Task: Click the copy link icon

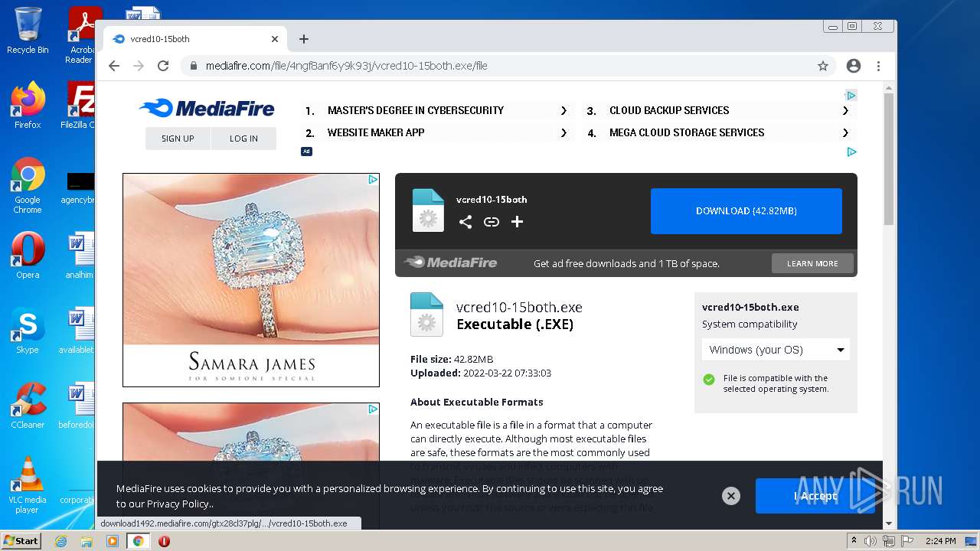Action: click(492, 222)
